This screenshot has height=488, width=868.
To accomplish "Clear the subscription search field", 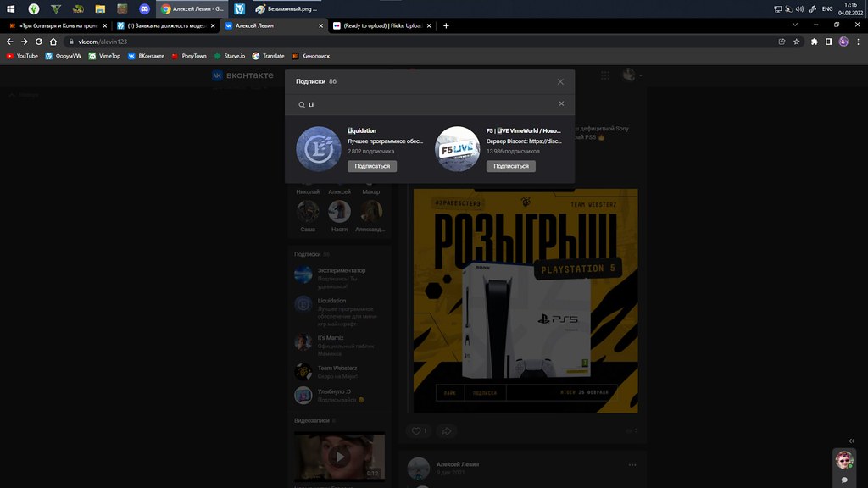I will [560, 103].
